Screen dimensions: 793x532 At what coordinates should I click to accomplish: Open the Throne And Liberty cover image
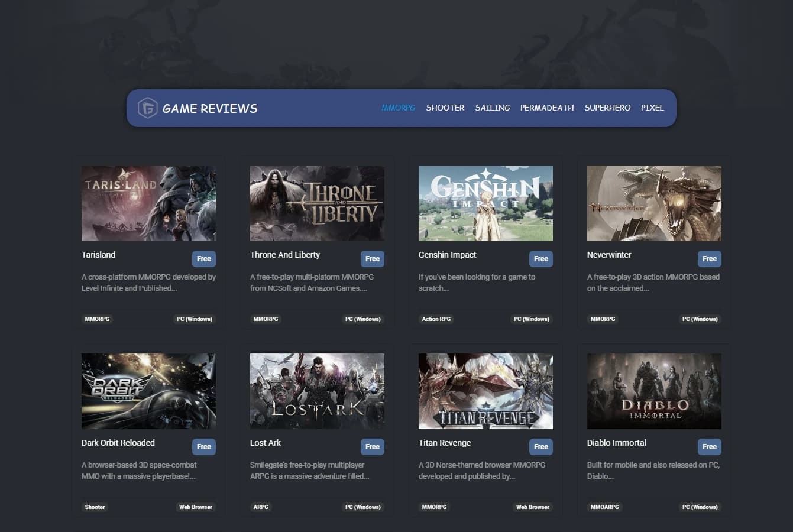[317, 203]
